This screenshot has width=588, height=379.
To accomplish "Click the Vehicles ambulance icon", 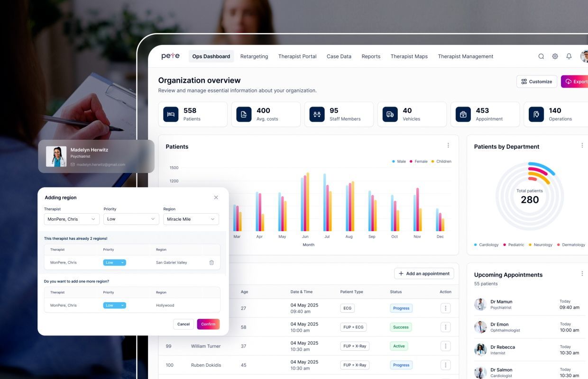I will point(390,114).
